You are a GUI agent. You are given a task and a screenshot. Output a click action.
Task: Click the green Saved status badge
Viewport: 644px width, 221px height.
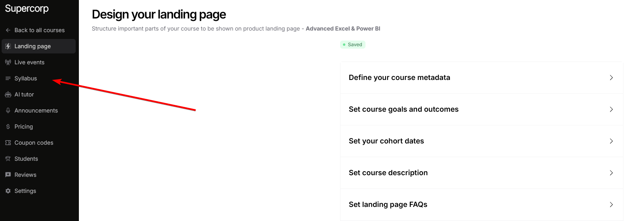(353, 45)
